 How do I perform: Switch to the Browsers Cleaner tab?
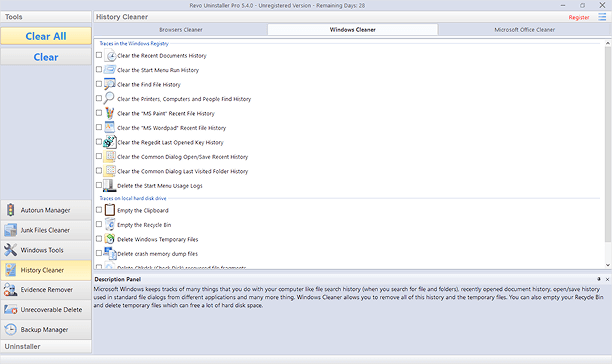click(x=181, y=30)
